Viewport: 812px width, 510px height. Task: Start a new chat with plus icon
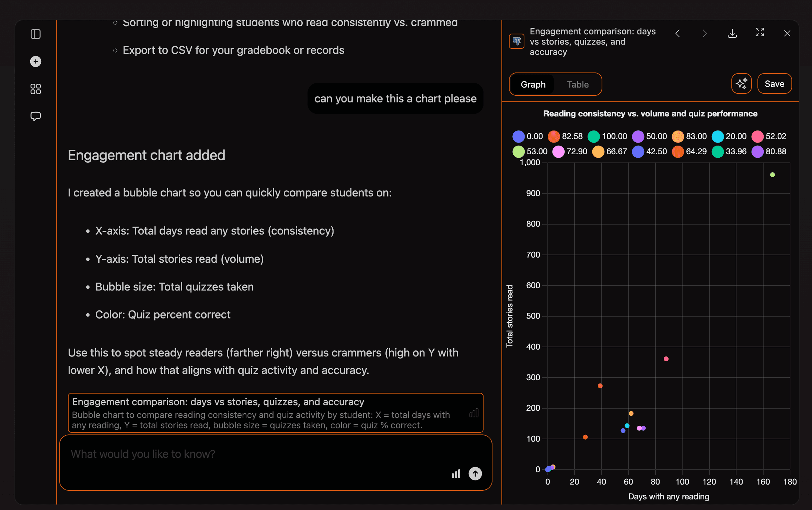35,61
